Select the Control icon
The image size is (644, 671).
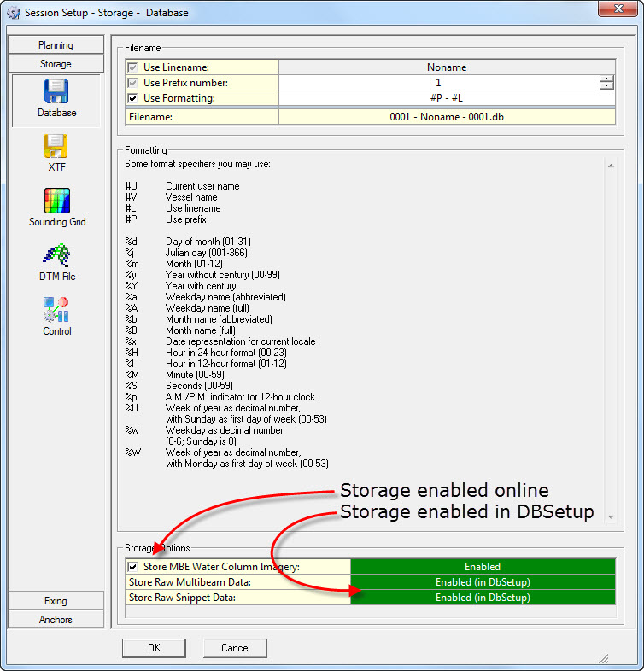[56, 311]
